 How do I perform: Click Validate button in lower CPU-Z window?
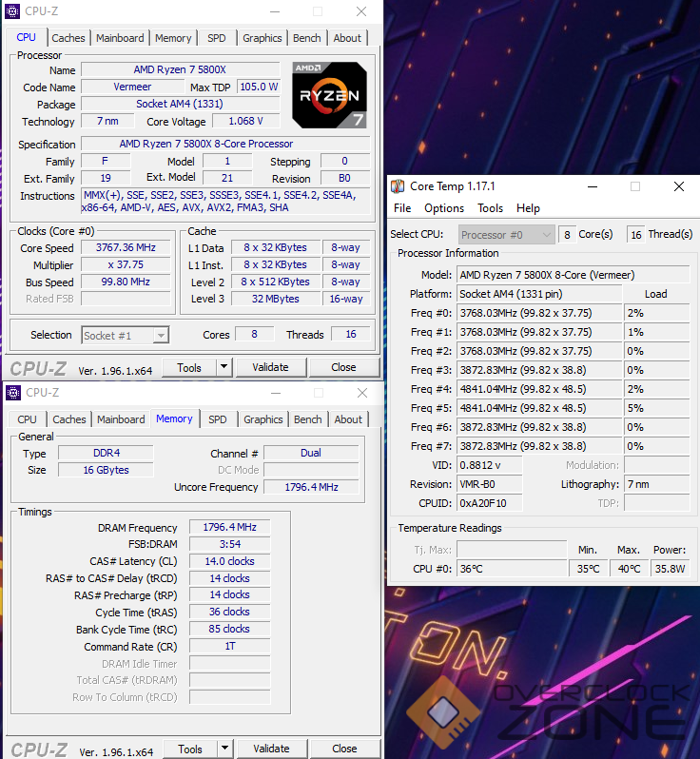coord(272,749)
